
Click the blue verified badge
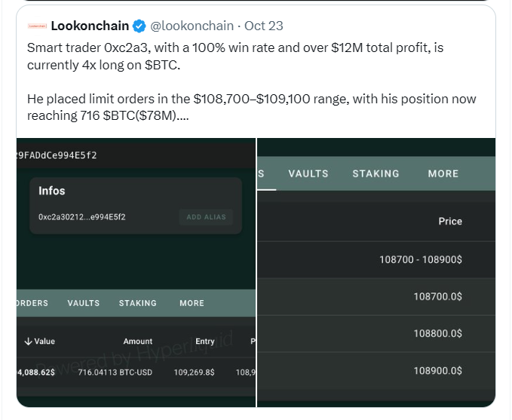coord(139,26)
